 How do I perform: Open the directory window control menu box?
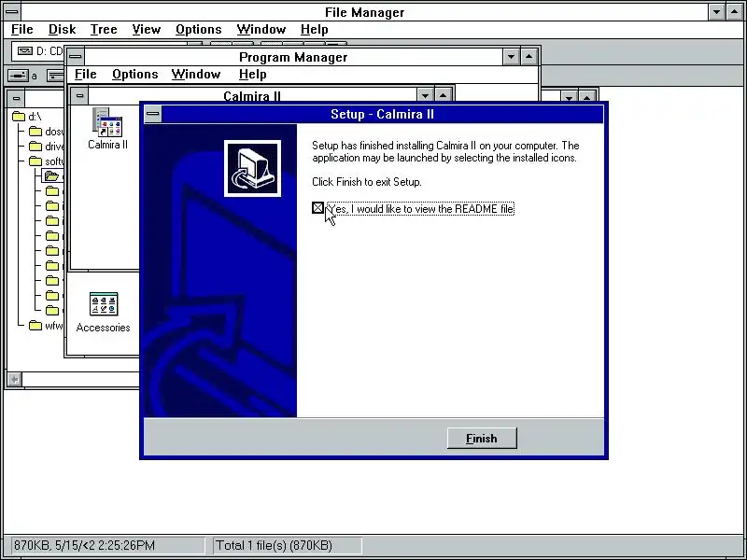tap(16, 99)
